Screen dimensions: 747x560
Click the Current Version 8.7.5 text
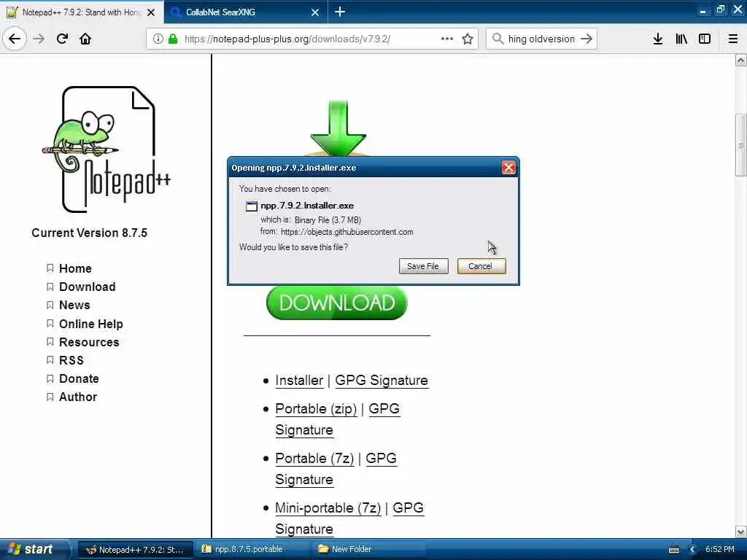pos(90,233)
